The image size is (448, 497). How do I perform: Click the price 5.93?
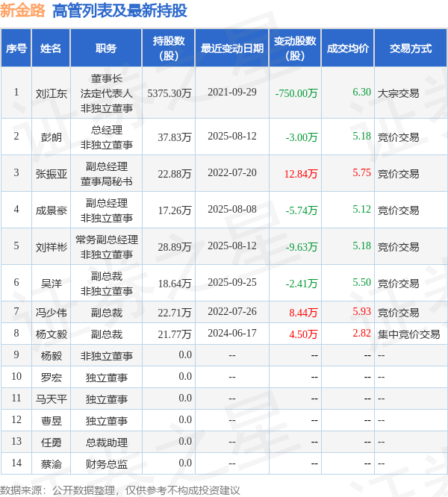tap(362, 312)
